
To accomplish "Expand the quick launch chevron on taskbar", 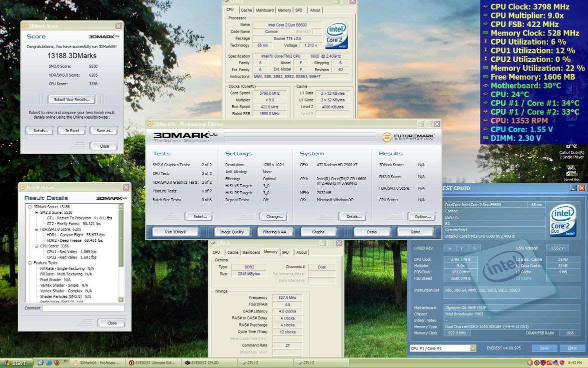I will (x=65, y=361).
